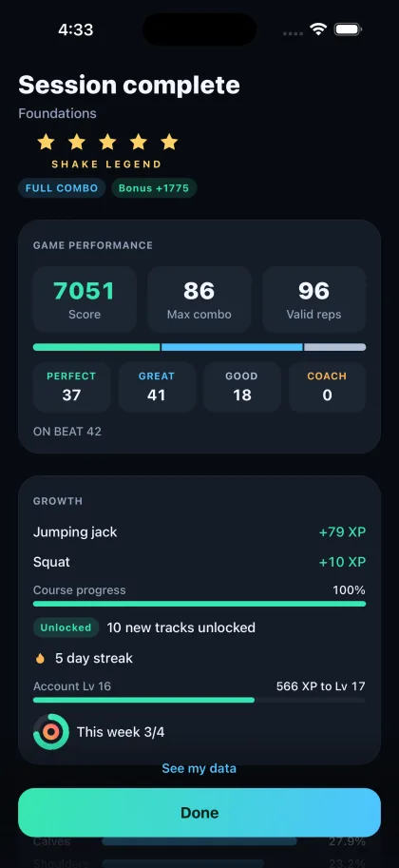Screen dimensions: 399x868
Task: Tap the battery status icon
Action: coord(348,29)
